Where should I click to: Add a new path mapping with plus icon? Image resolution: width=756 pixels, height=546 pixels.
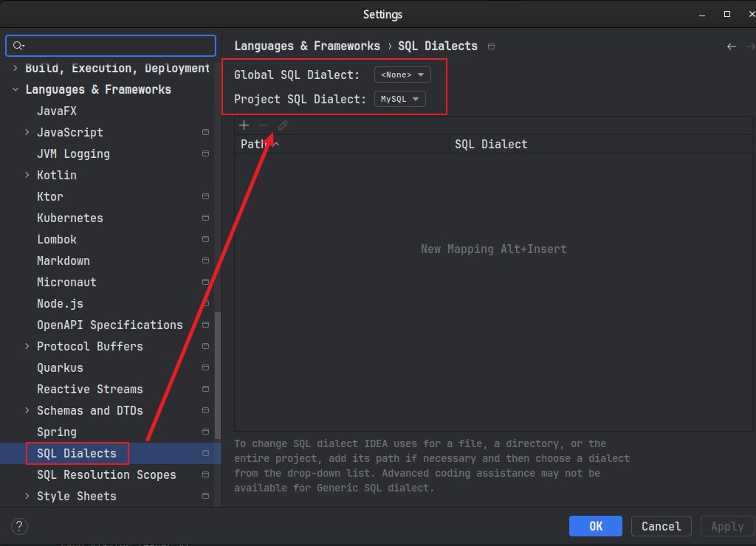(244, 125)
